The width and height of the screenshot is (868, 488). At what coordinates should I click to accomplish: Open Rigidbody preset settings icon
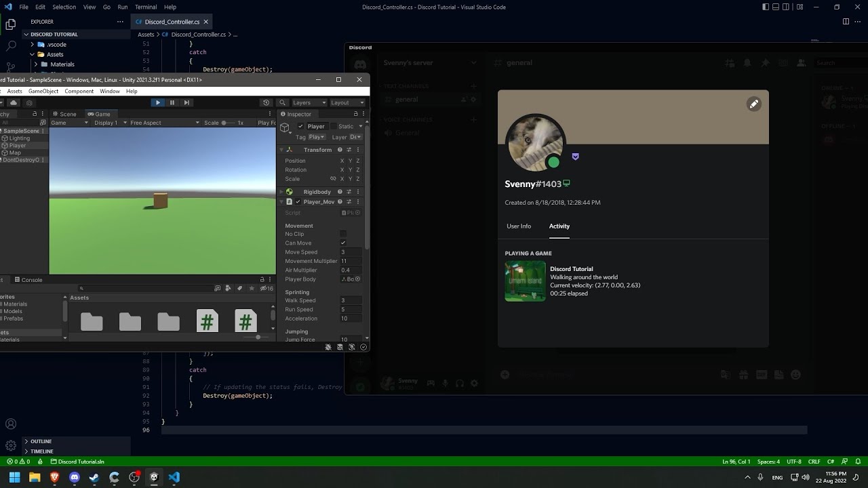(349, 192)
